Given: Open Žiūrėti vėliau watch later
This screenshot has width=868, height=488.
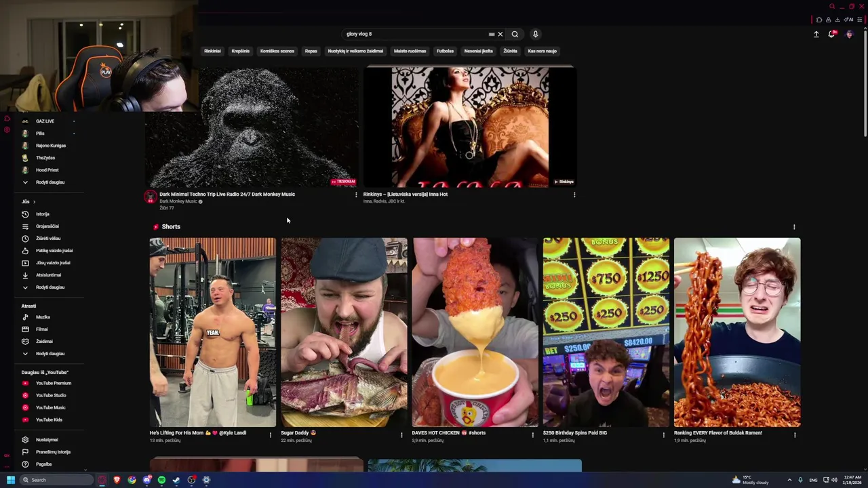Looking at the screenshot, I should (x=48, y=239).
